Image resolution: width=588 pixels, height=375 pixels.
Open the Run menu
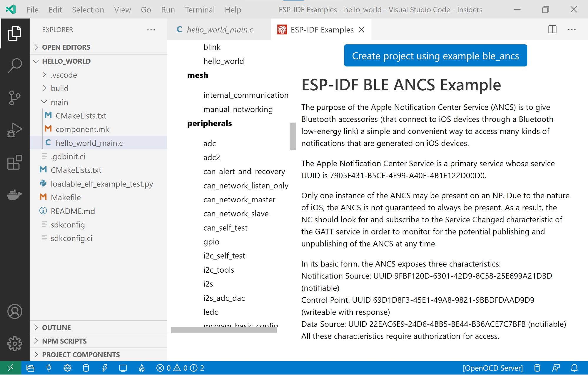pos(168,10)
